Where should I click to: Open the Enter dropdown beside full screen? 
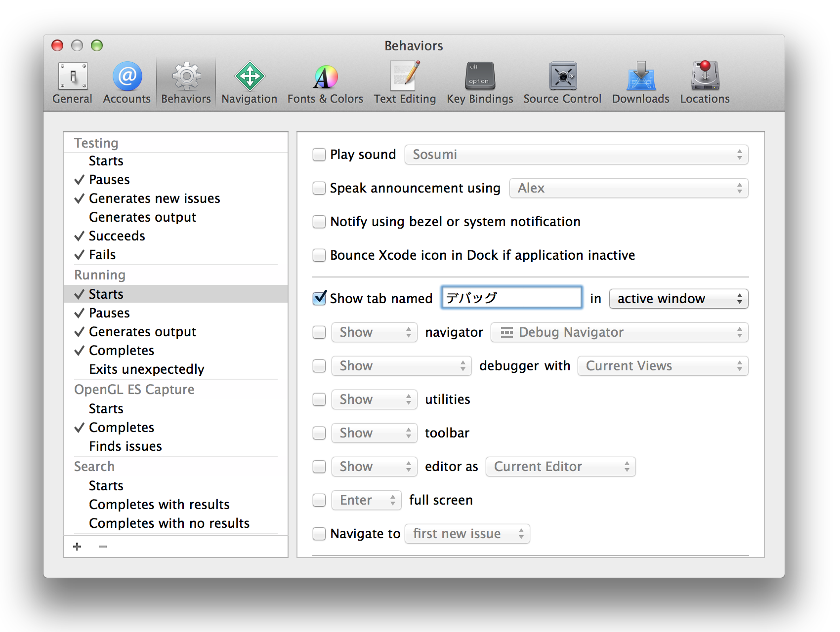point(367,500)
